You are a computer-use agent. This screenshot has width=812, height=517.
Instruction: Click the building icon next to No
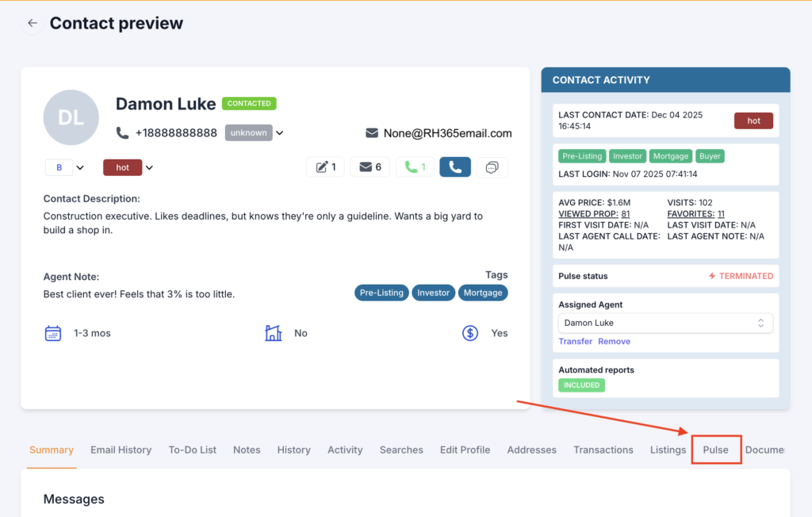[x=274, y=333]
